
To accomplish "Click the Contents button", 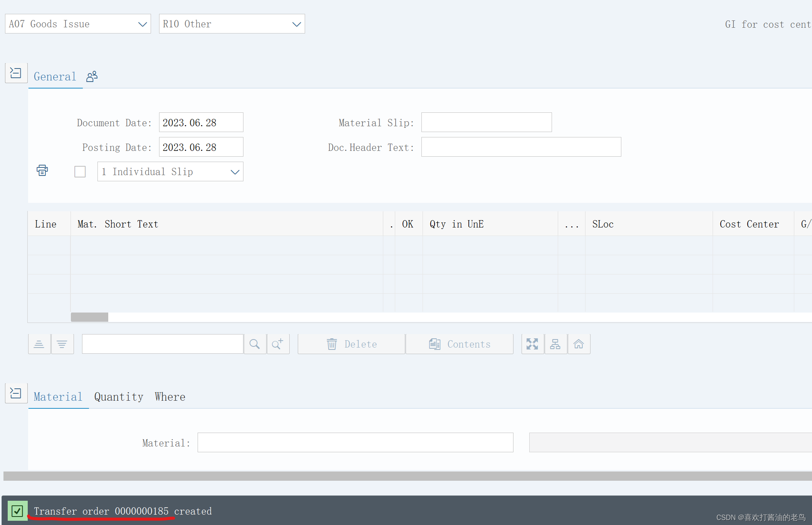I will [459, 344].
